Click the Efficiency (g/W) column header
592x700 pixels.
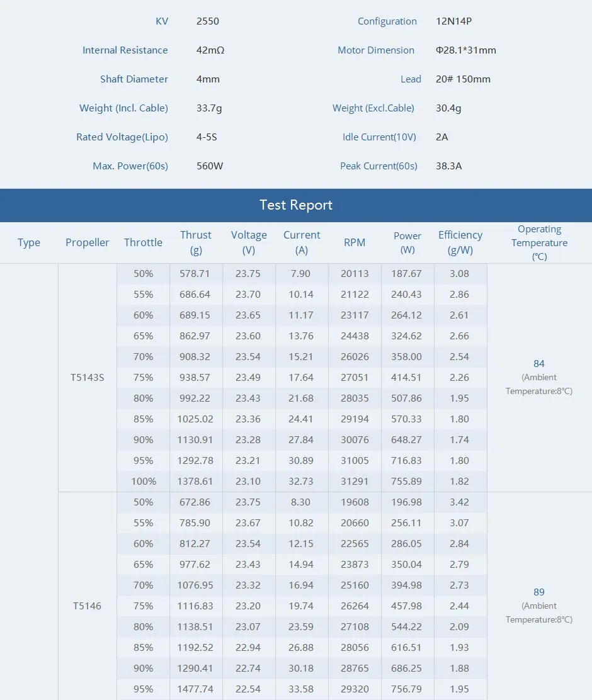[x=460, y=242]
